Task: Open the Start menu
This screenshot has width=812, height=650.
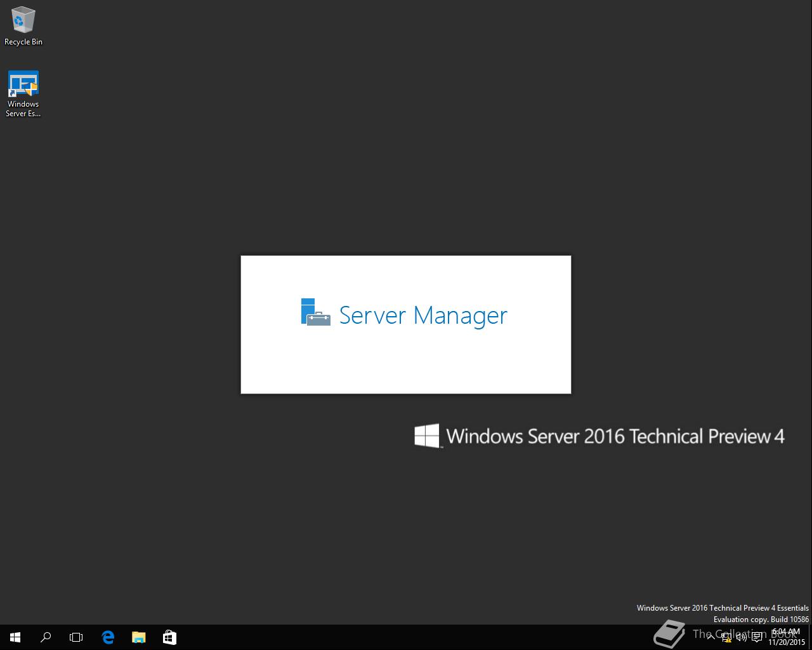Action: tap(15, 637)
